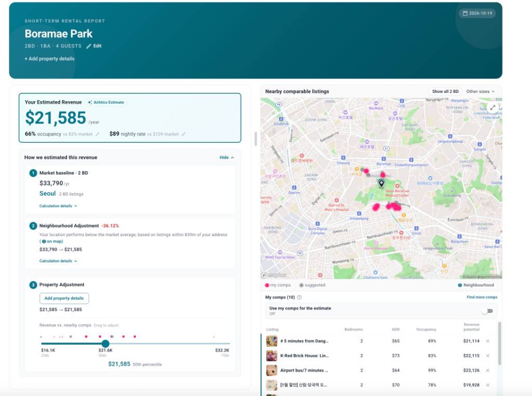
Task: Click the revenue percentile slider handle
Action: [x=105, y=344]
